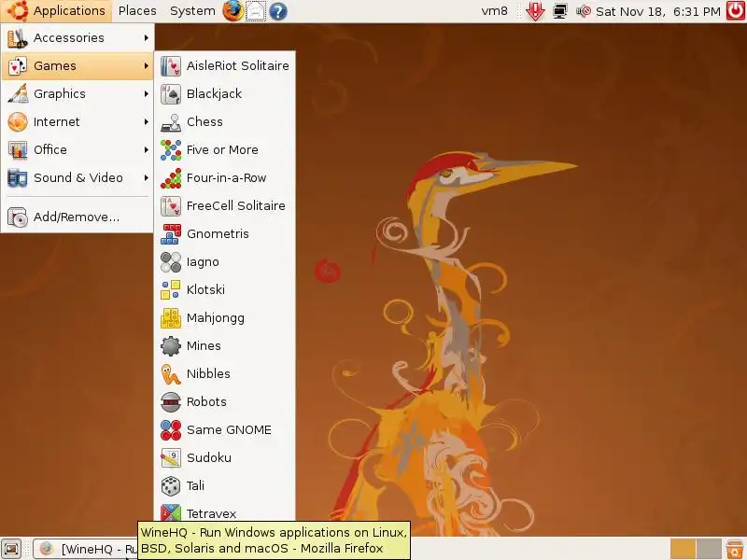Launch the Gnometris game label
Image resolution: width=747 pixels, height=560 pixels.
(218, 234)
